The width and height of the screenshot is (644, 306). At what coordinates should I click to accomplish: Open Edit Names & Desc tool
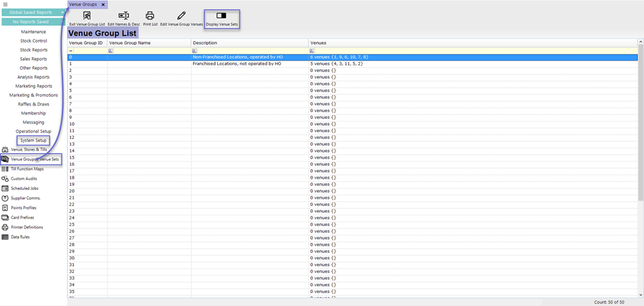pos(124,16)
